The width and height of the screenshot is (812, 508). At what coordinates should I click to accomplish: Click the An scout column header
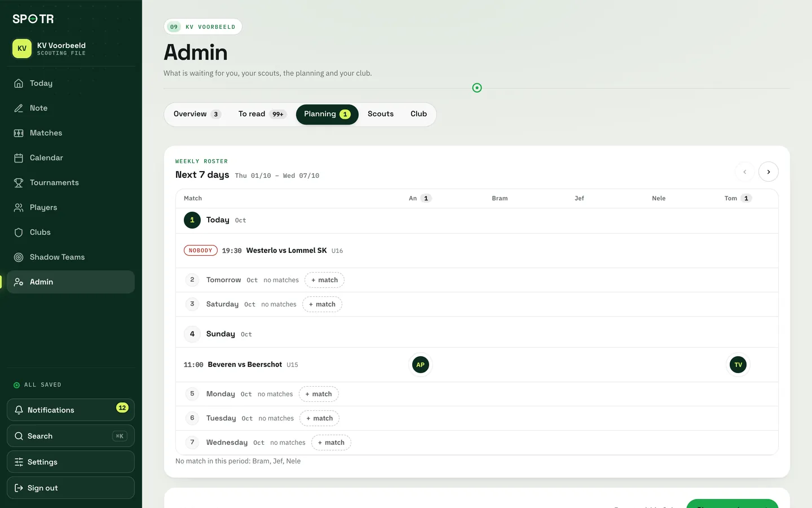[420, 198]
